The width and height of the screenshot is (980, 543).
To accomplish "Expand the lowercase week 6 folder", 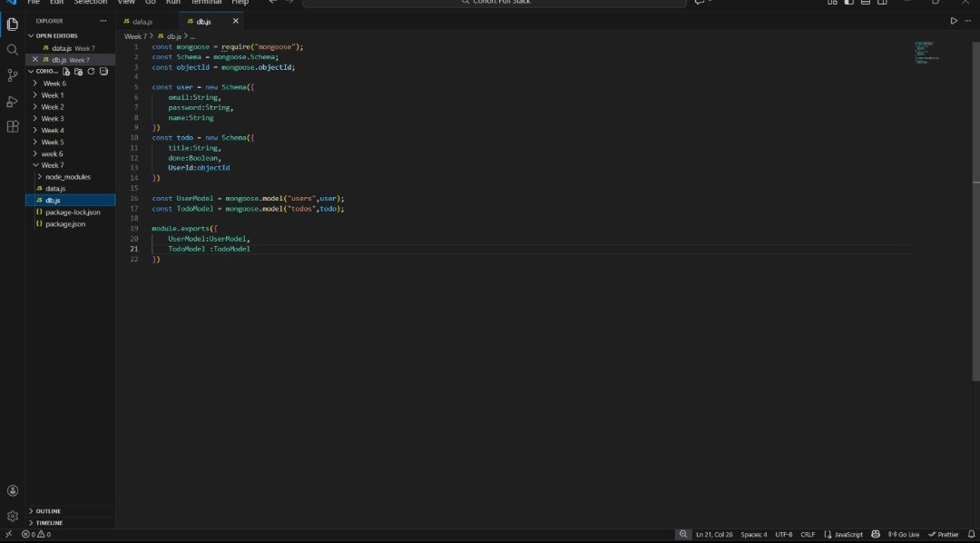I will point(52,153).
